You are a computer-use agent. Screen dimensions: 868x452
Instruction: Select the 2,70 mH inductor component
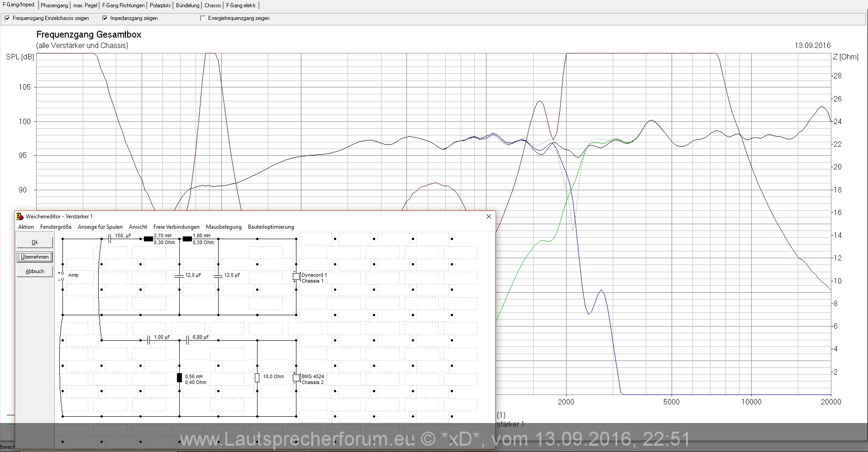click(x=148, y=239)
